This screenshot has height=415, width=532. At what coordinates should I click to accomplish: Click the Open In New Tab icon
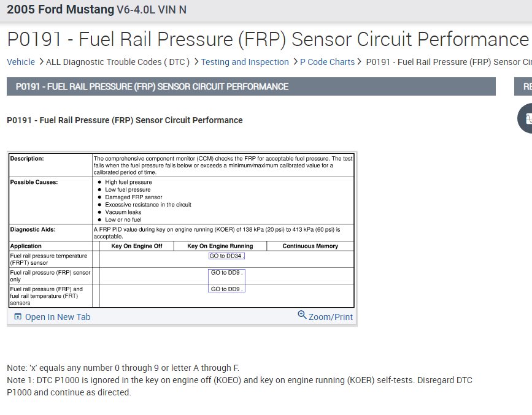(18, 317)
